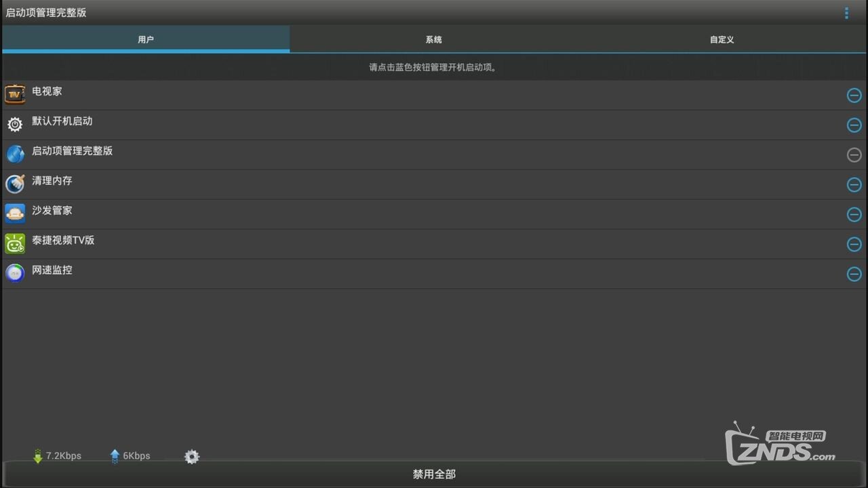This screenshot has width=868, height=488.
Task: Click the 7.2Kbps download speed value
Action: pos(64,456)
